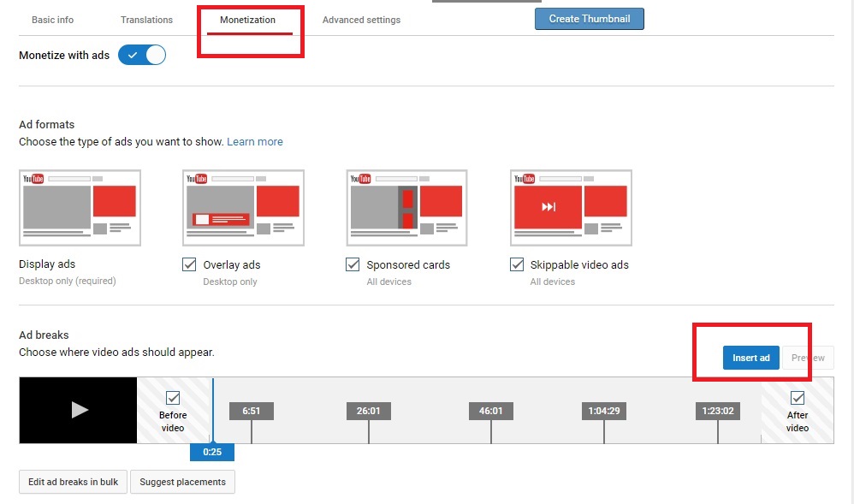This screenshot has height=504, width=854.
Task: Uncheck the After video ad checkbox
Action: 798,398
